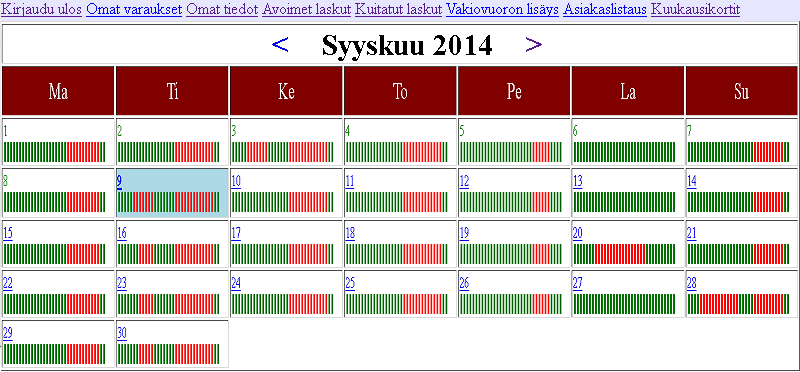800x372 pixels.
Task: Open Vakiovuoron lisäys
Action: [503, 9]
